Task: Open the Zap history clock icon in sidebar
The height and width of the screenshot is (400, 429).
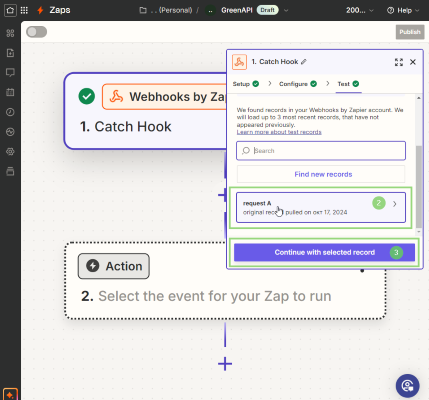Action: point(10,112)
